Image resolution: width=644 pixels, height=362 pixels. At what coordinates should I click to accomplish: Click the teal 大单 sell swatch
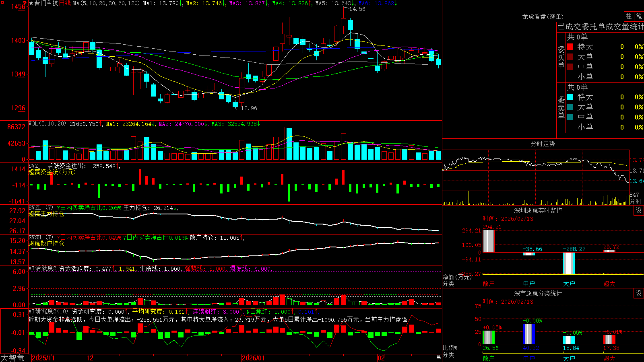coord(570,107)
